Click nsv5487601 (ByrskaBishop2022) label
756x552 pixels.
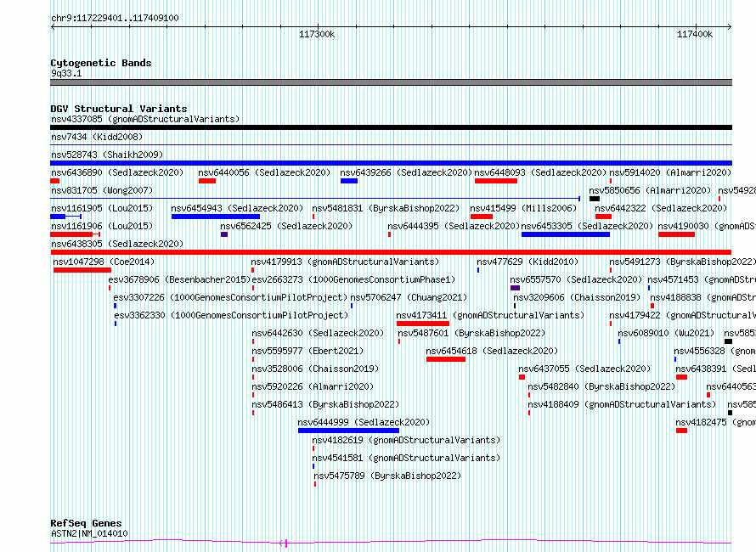pyautogui.click(x=471, y=333)
